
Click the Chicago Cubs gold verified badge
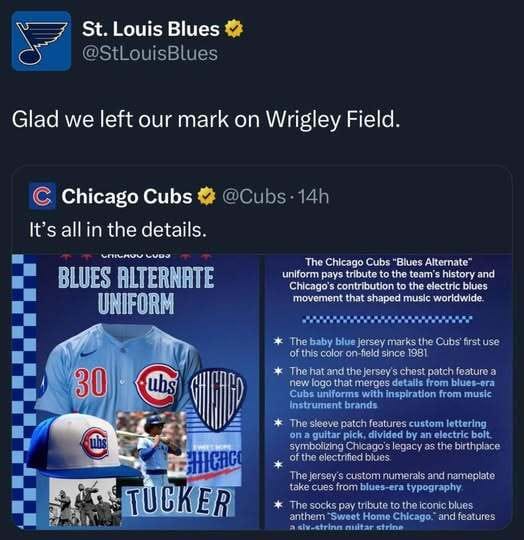[206, 196]
